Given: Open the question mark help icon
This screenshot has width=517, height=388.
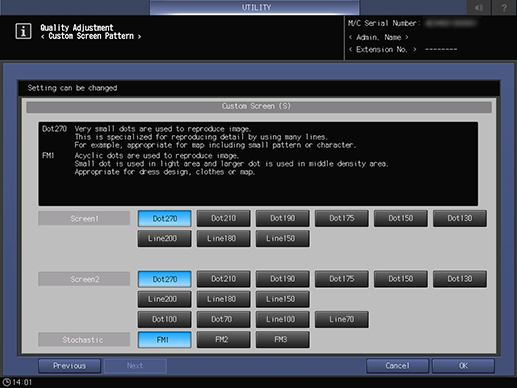Looking at the screenshot, I should click(504, 7).
